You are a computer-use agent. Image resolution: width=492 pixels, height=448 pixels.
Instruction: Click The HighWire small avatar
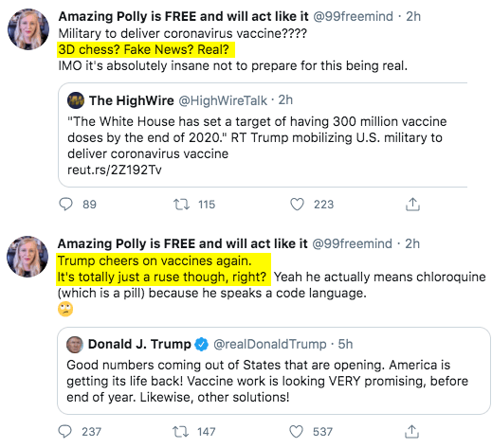[x=76, y=100]
